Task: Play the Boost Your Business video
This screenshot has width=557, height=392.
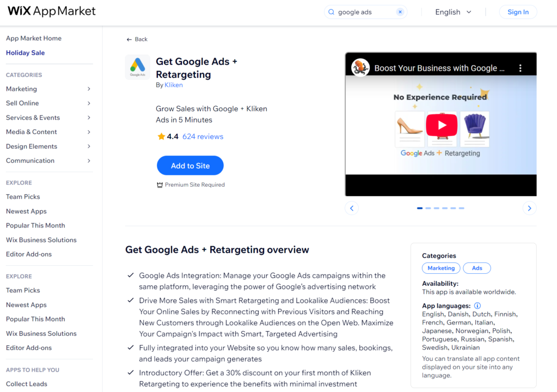Action: [441, 126]
